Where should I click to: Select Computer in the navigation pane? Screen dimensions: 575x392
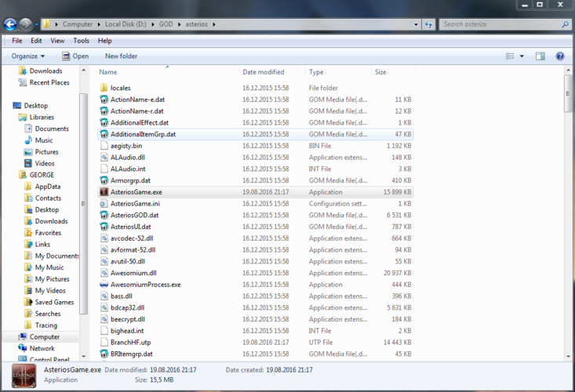[x=45, y=336]
